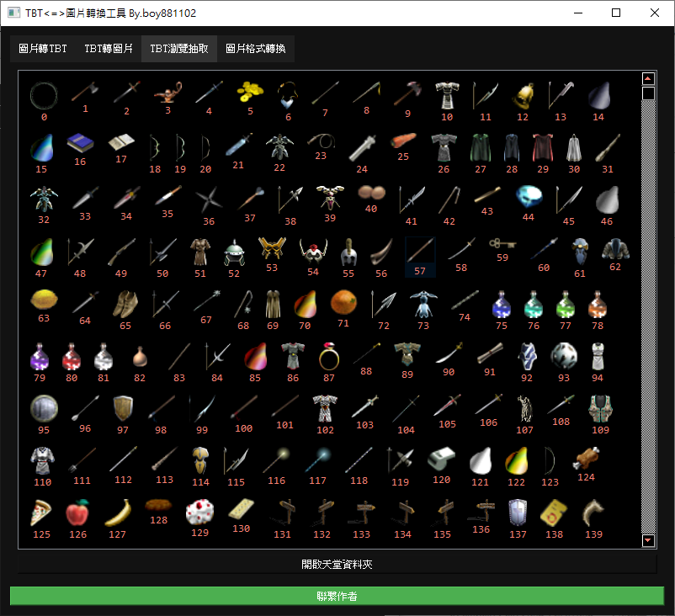Click the pair of eggs icon 40
The image size is (675, 616).
[371, 193]
